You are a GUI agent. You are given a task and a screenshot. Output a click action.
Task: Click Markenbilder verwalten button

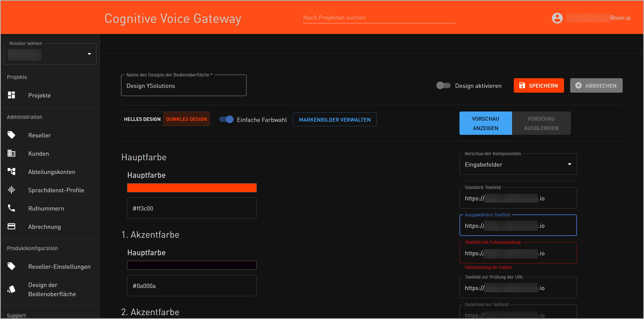[x=335, y=120]
